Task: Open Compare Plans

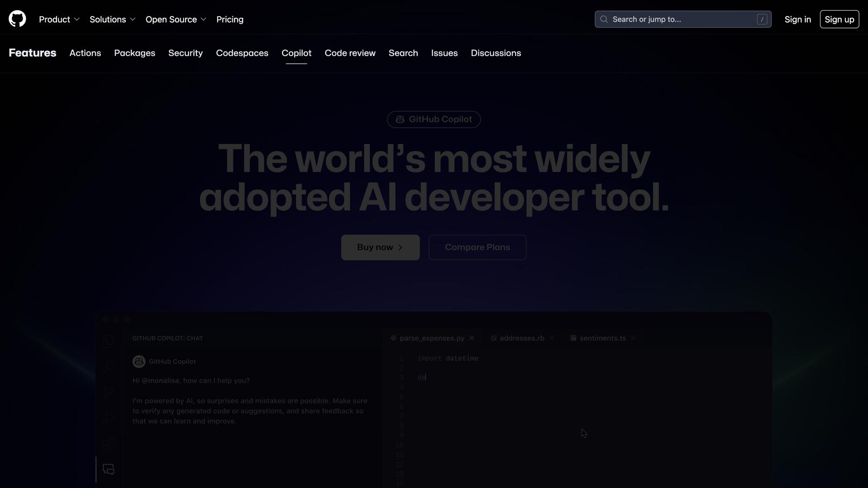Action: 477,247
